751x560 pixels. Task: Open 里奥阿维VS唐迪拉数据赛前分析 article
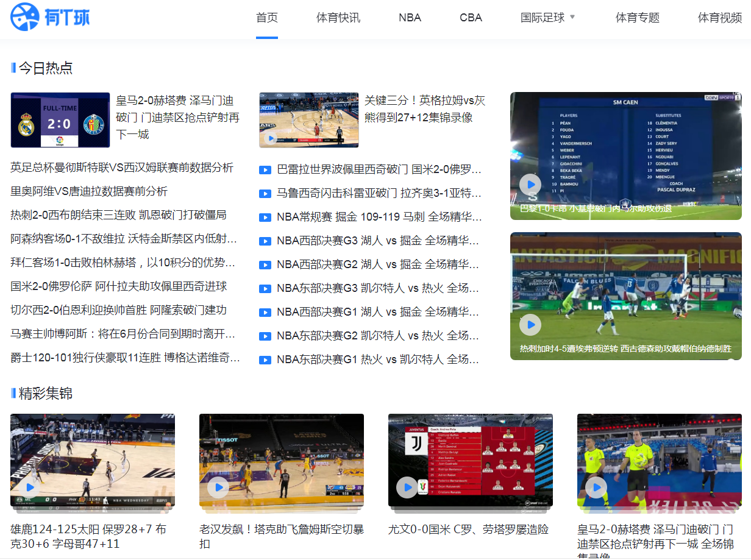point(89,191)
